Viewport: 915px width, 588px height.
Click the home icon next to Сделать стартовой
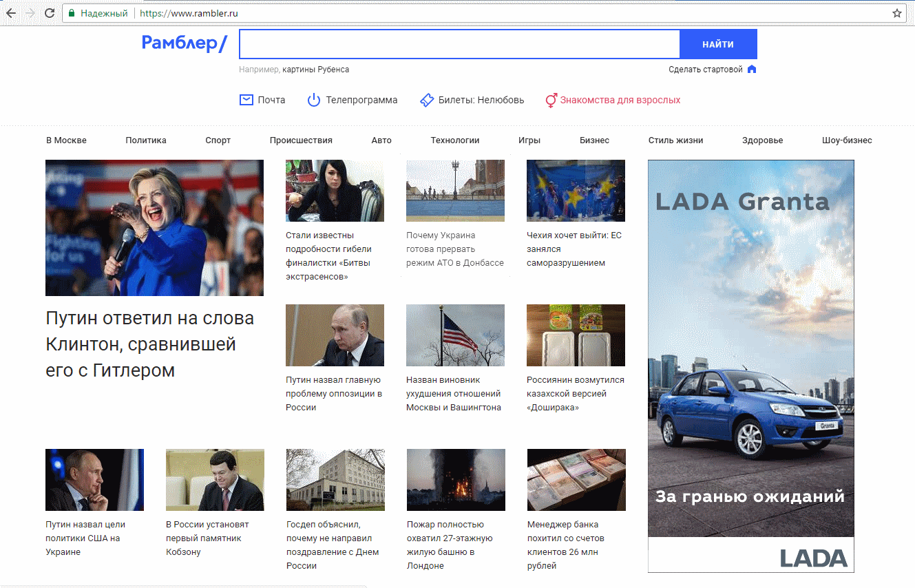point(752,69)
